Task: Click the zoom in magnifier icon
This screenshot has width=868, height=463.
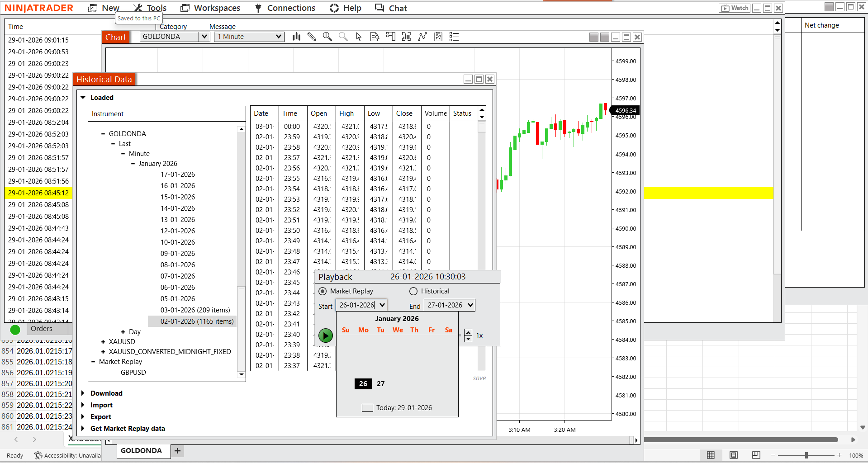Action: (x=327, y=37)
